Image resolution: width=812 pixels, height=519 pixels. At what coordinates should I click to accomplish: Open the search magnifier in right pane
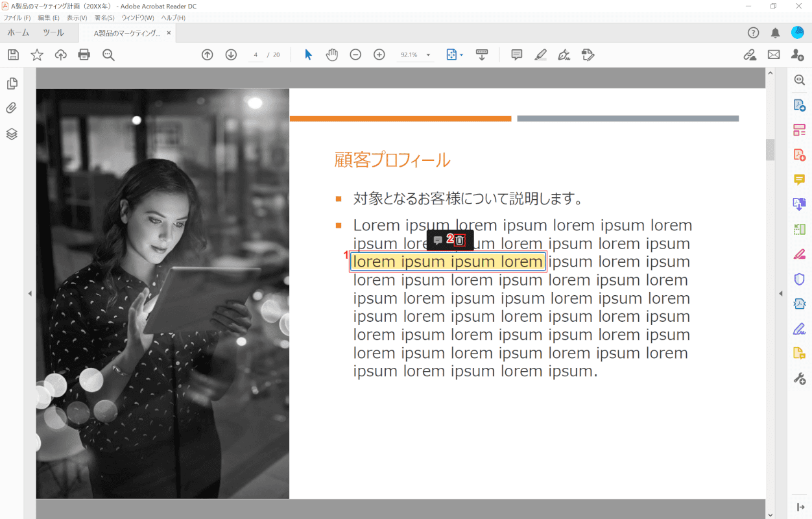click(800, 79)
